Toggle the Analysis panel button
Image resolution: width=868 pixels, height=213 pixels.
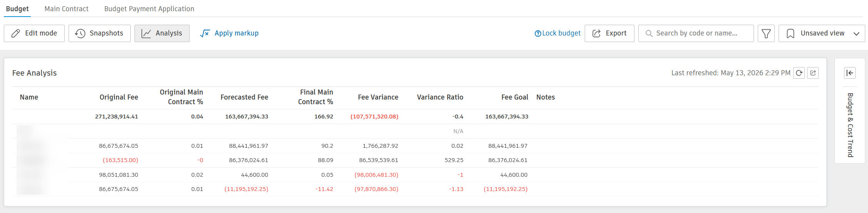click(162, 33)
